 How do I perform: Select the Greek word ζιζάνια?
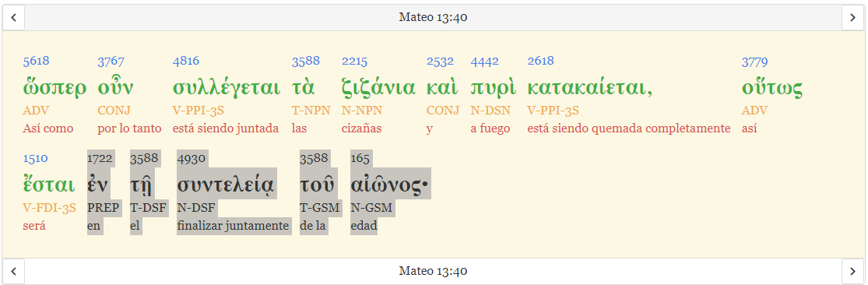tap(378, 87)
